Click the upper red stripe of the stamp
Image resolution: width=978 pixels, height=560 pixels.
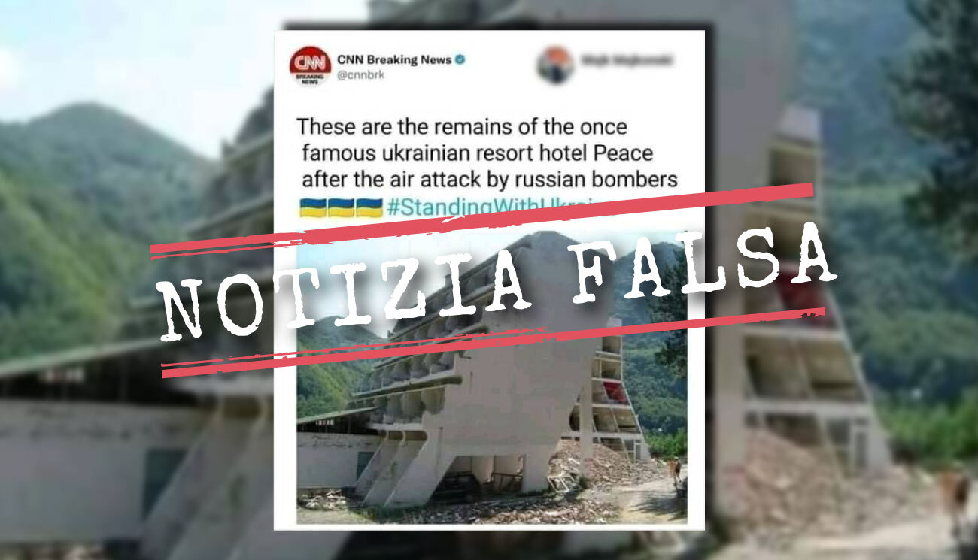483,219
